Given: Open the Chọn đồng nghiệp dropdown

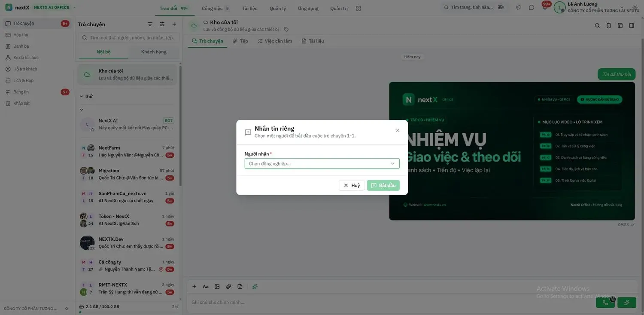Looking at the screenshot, I should click(x=322, y=163).
